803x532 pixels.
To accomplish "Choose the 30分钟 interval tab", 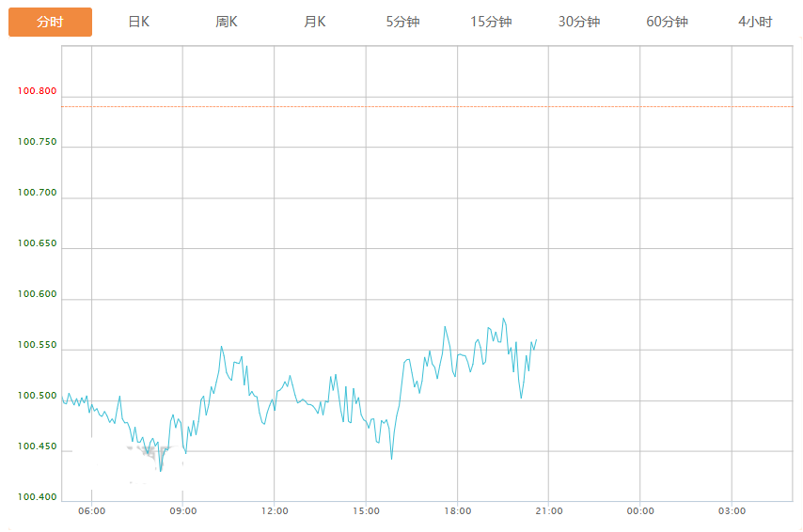I will point(579,22).
